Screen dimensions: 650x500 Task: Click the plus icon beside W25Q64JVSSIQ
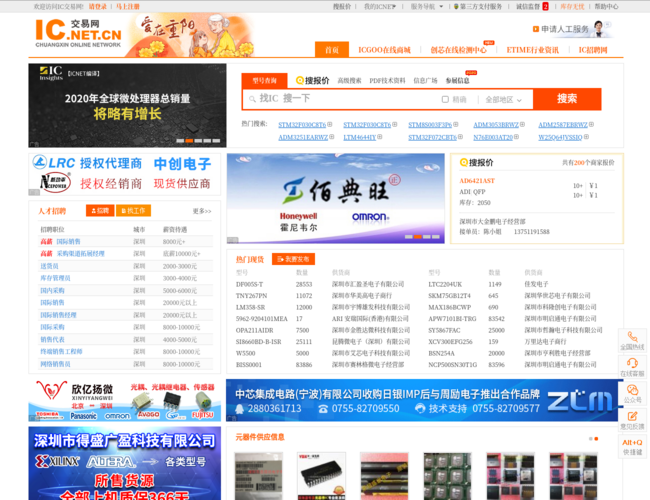tap(586, 137)
